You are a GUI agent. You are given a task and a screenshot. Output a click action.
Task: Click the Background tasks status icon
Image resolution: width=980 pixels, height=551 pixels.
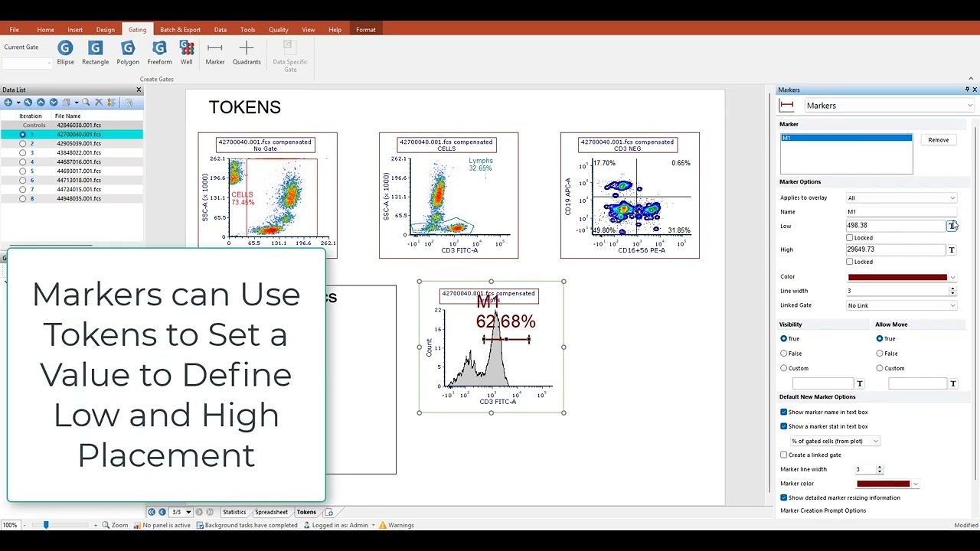tap(200, 526)
